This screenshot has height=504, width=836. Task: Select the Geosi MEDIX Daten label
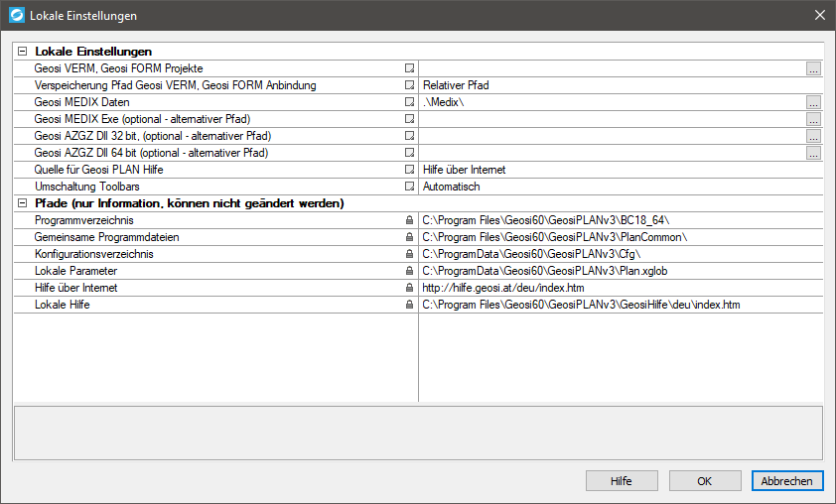(x=82, y=102)
